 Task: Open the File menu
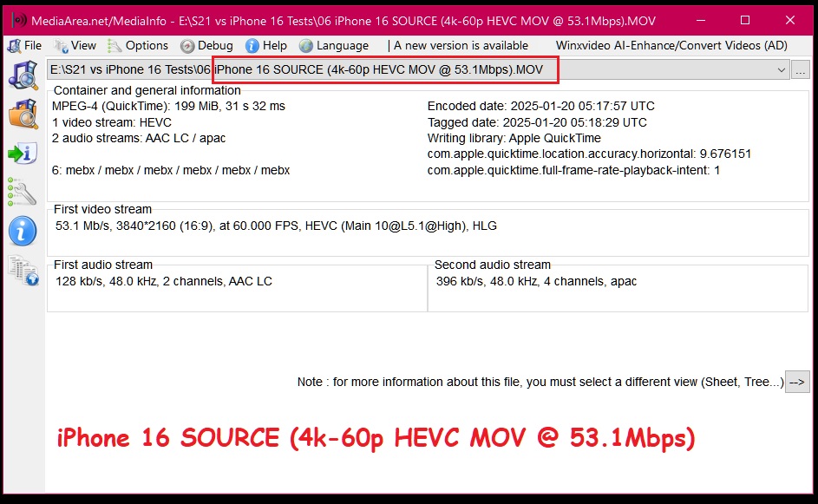pos(25,45)
